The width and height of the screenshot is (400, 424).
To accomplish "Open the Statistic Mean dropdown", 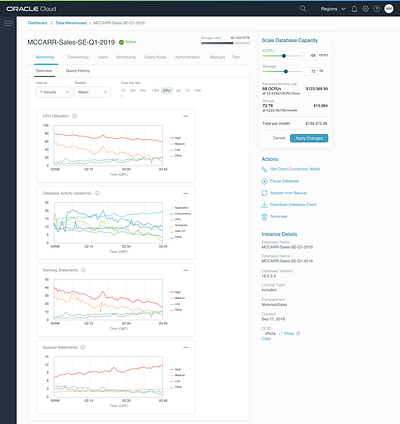I will click(x=92, y=92).
